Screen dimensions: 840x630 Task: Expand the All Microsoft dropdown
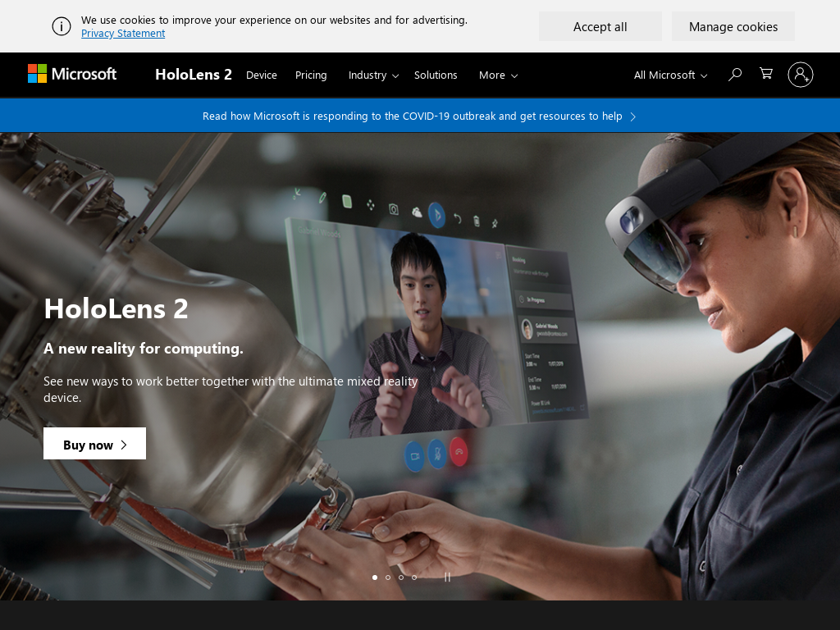point(671,75)
